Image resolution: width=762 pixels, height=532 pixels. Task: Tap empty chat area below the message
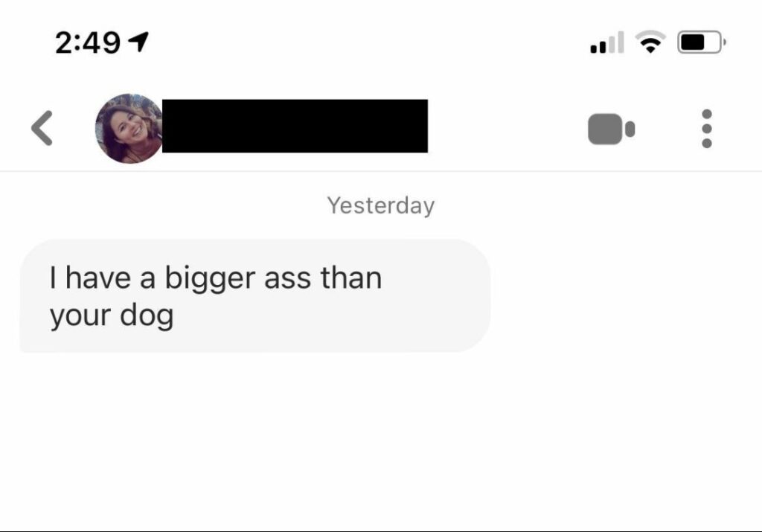[x=381, y=438]
